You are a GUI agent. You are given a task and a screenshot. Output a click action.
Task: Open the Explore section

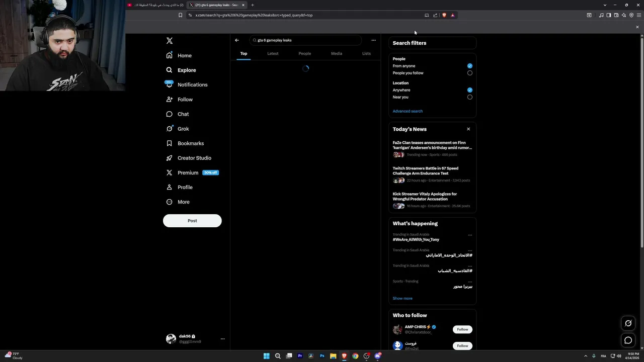click(x=181, y=70)
